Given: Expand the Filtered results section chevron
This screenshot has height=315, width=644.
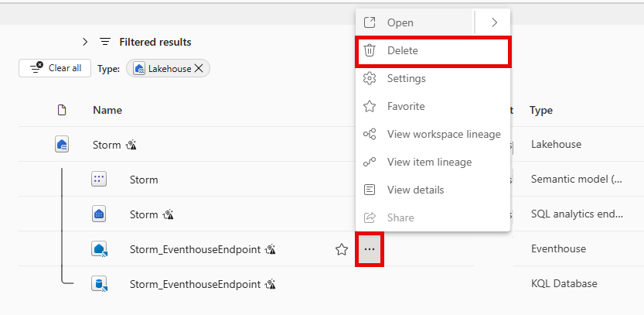Looking at the screenshot, I should click(85, 42).
